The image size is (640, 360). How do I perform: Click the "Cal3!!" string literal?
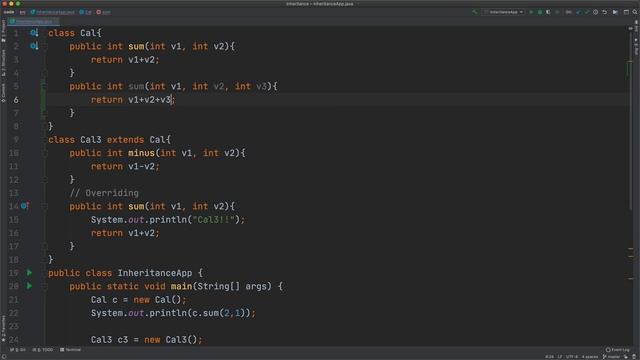pyautogui.click(x=213, y=220)
